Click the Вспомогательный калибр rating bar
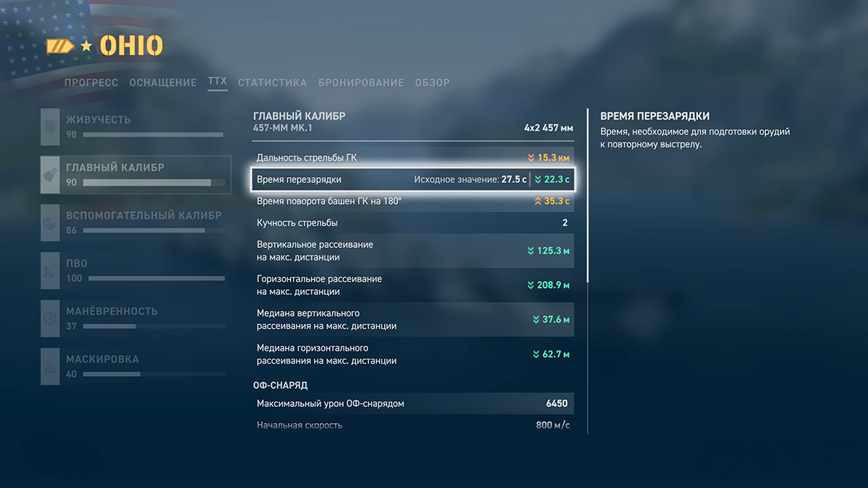 point(153,231)
